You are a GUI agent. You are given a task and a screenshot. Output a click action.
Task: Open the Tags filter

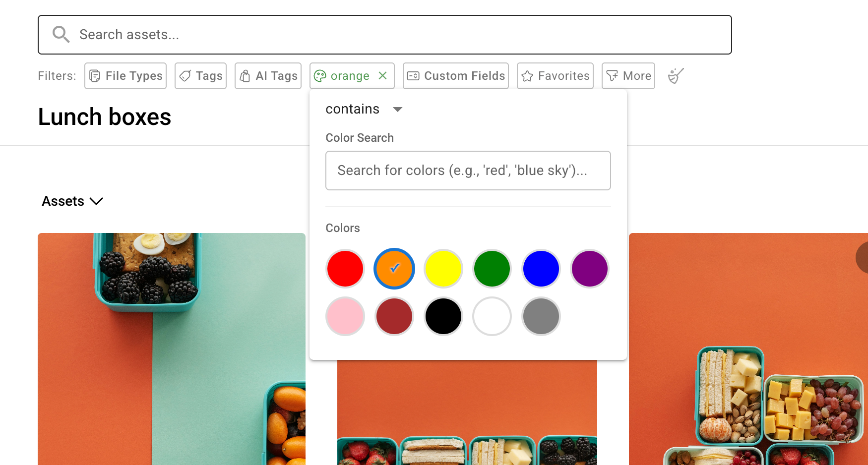(x=200, y=75)
